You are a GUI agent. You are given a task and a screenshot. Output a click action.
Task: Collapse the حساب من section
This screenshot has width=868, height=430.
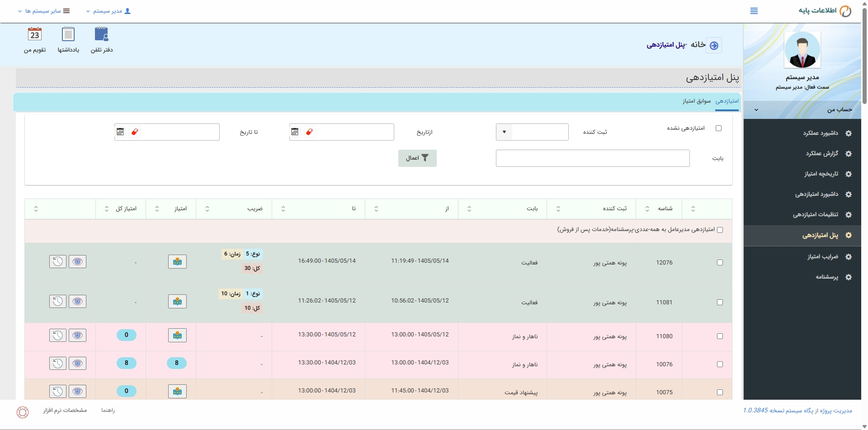[x=802, y=109]
